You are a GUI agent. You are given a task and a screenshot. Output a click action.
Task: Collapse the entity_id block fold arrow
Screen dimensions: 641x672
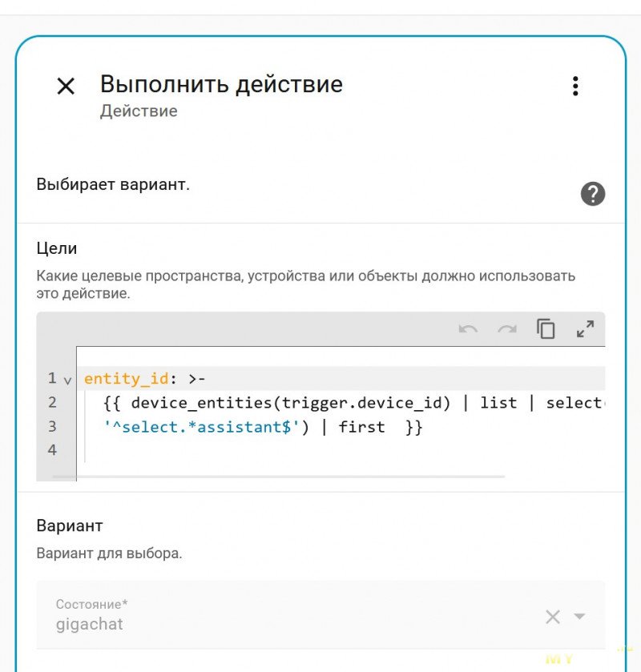[67, 380]
